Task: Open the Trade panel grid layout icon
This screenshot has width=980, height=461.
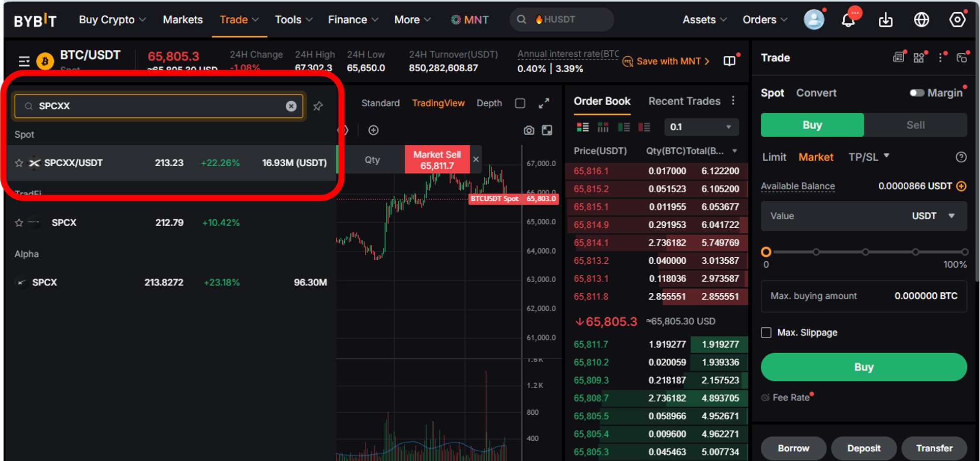Action: pos(918,57)
